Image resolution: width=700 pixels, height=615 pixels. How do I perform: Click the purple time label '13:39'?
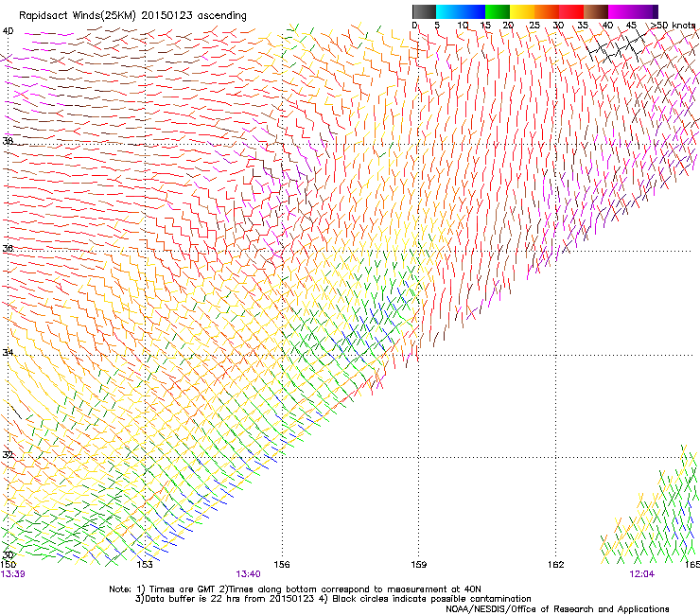pos(13,574)
